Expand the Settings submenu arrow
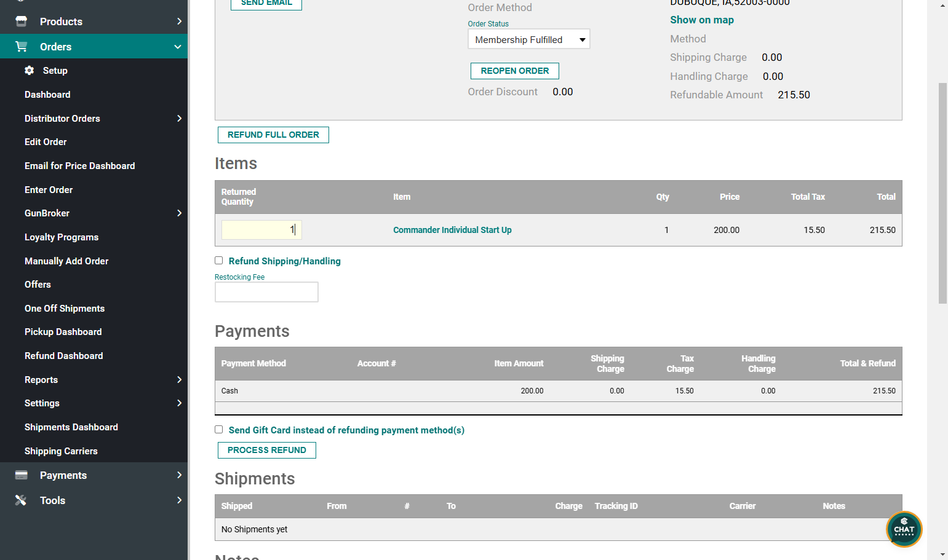This screenshot has height=560, width=948. 179,403
